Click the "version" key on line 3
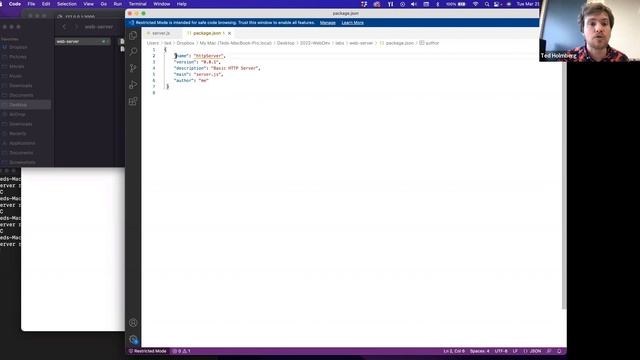This screenshot has height=360, width=640. (x=184, y=62)
